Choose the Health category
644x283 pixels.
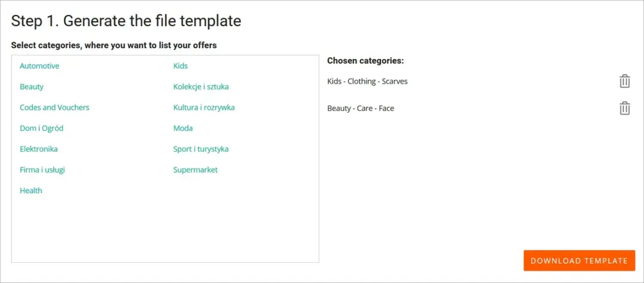31,191
